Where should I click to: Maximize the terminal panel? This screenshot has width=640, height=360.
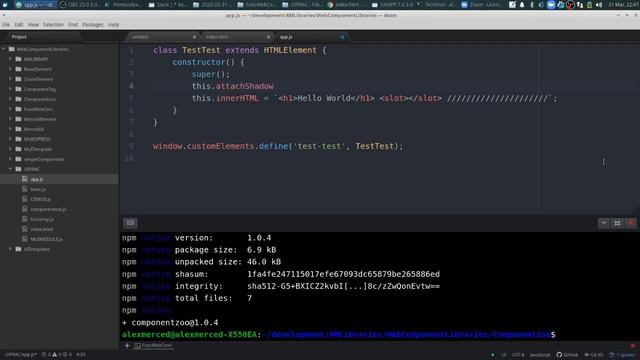(x=617, y=223)
